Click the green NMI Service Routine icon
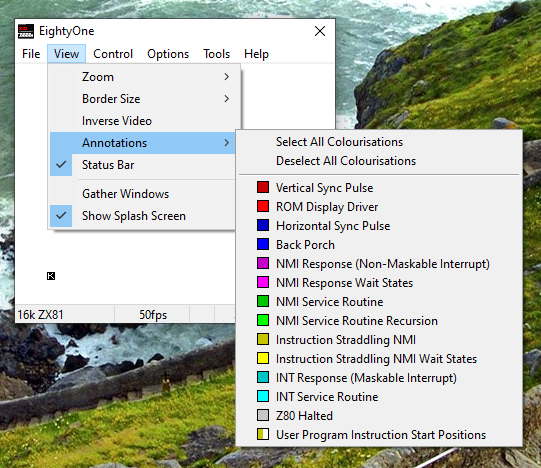The width and height of the screenshot is (541, 468). [x=263, y=301]
